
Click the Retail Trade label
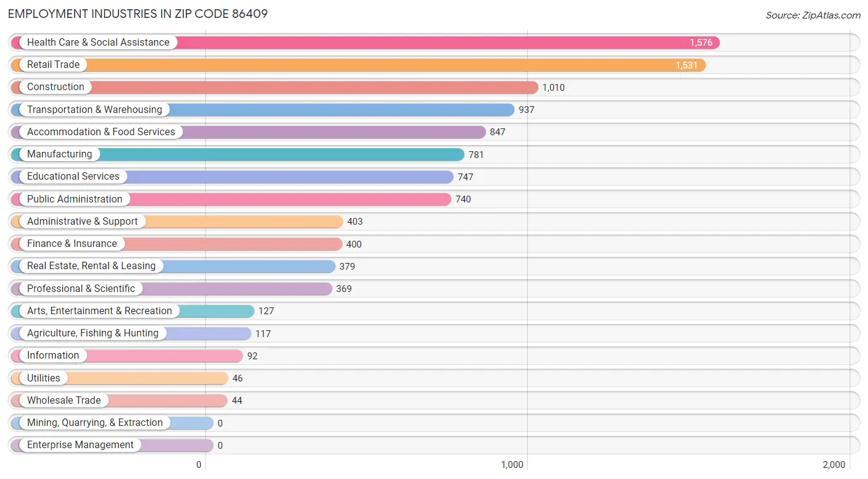(x=53, y=65)
